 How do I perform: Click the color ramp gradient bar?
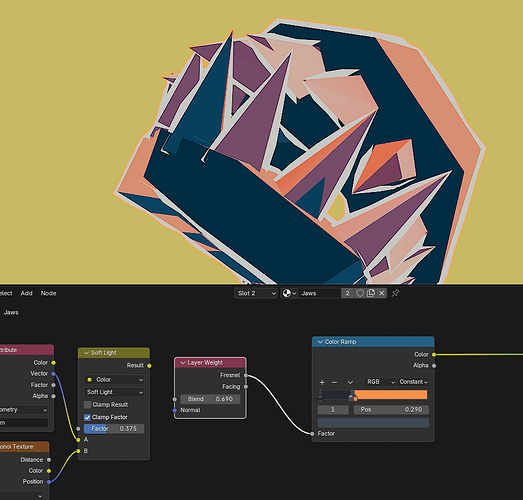tap(373, 395)
